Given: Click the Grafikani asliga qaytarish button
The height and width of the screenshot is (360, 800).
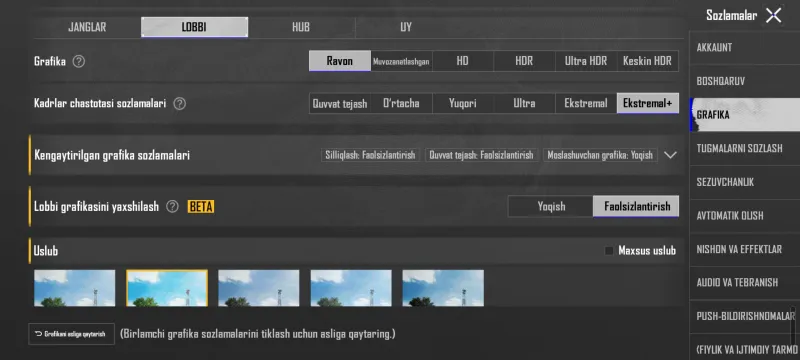Looking at the screenshot, I should [71, 335].
